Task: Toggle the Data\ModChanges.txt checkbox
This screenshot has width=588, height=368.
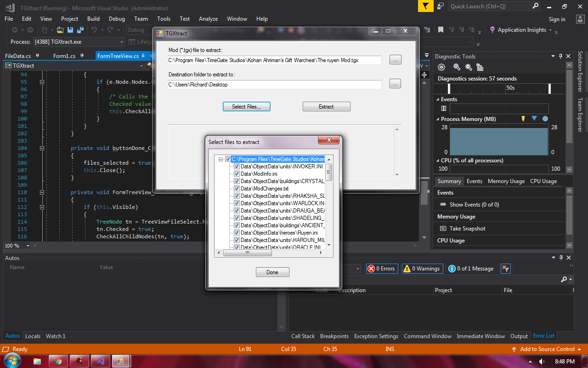Action: [x=237, y=189]
